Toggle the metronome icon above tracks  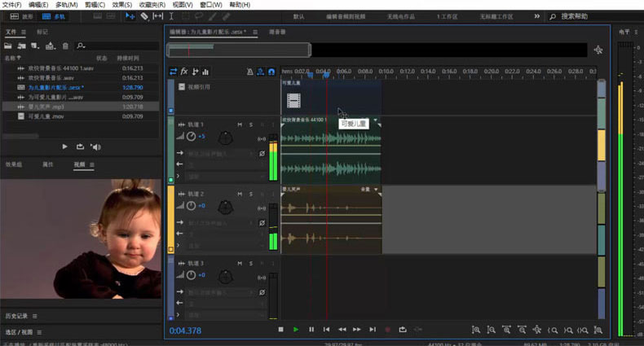point(249,72)
